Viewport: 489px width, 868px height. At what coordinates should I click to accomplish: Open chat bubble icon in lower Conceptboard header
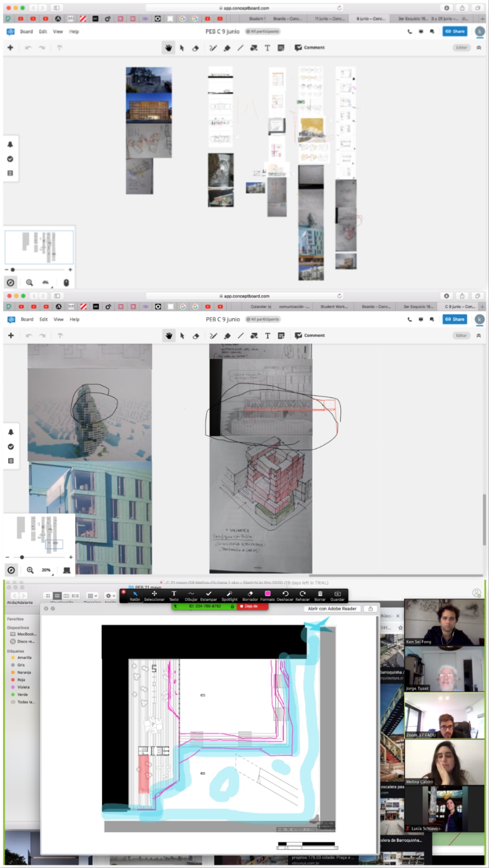tap(432, 319)
